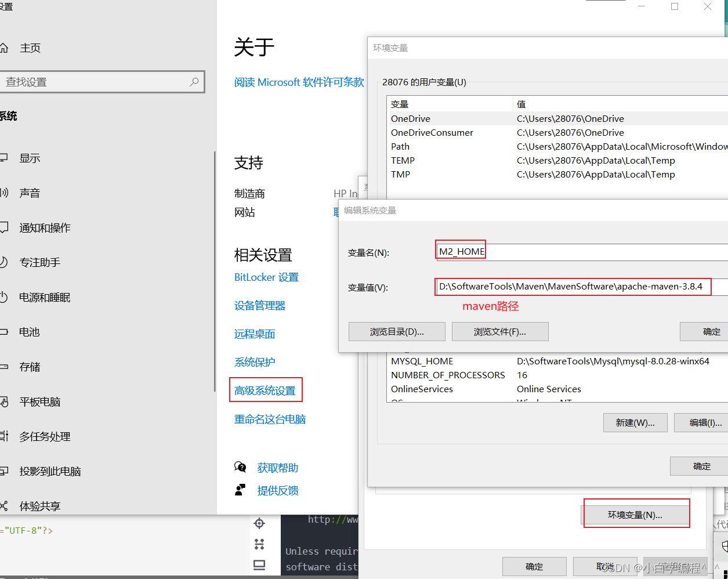This screenshot has height=579, width=728.
Task: Select TMP user variable row
Action: point(557,175)
